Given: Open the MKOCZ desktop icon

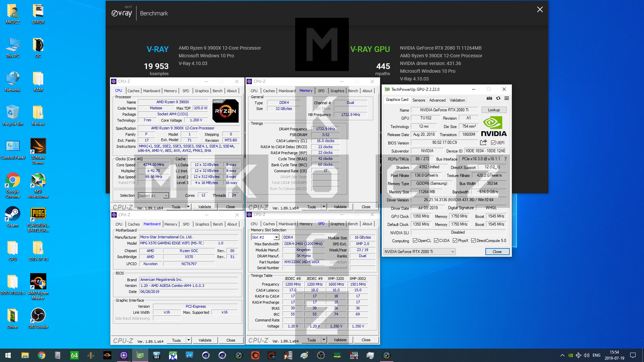Looking at the screenshot, I should [13, 14].
